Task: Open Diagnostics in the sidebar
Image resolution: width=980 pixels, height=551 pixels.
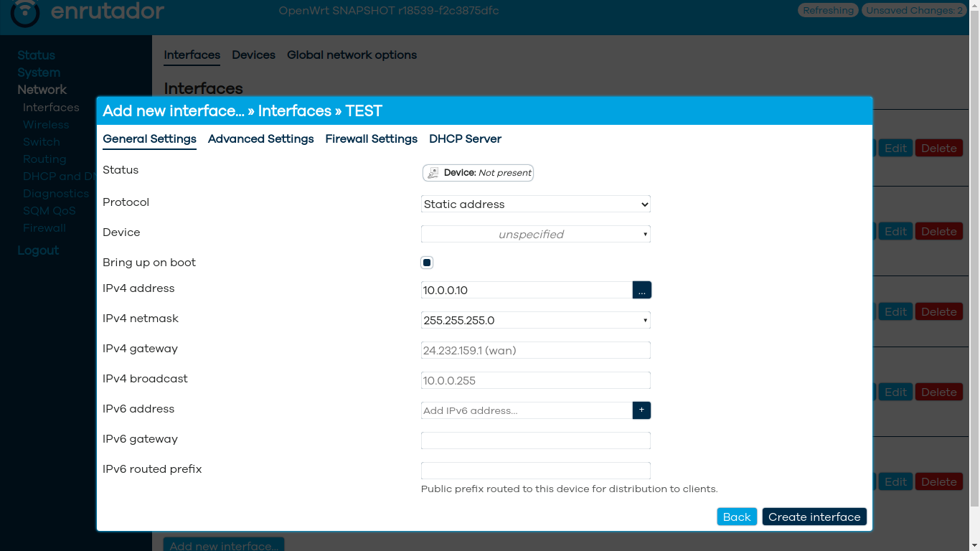Action: point(56,194)
